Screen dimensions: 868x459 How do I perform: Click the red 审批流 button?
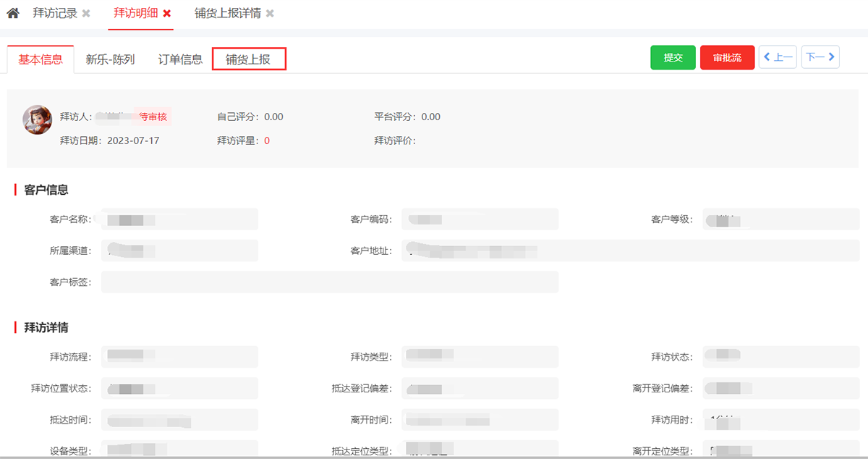pyautogui.click(x=727, y=57)
